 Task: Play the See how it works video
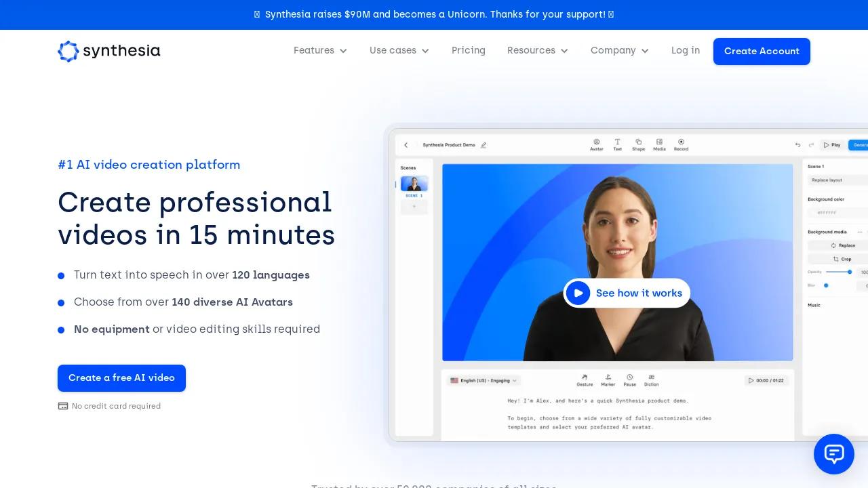coord(627,293)
